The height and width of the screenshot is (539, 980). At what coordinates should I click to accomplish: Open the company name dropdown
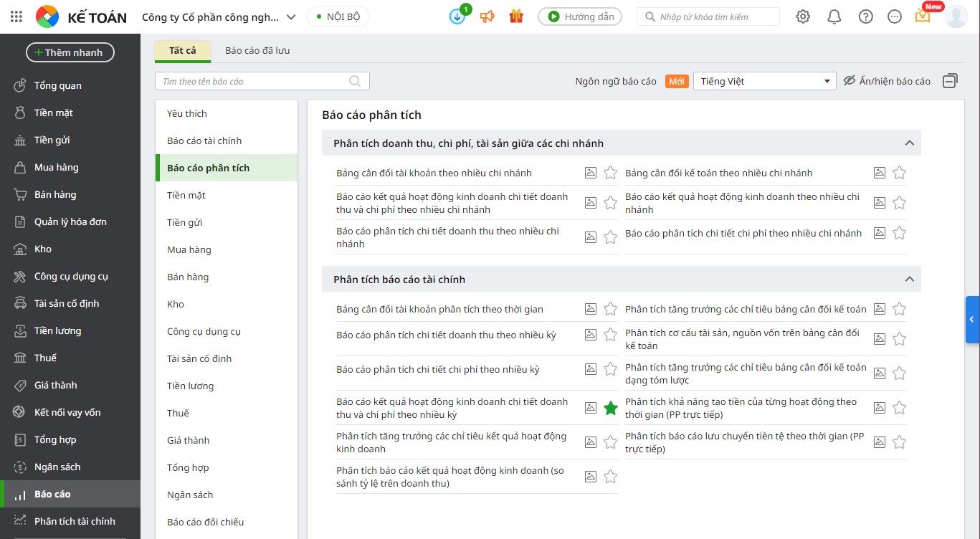pyautogui.click(x=219, y=16)
